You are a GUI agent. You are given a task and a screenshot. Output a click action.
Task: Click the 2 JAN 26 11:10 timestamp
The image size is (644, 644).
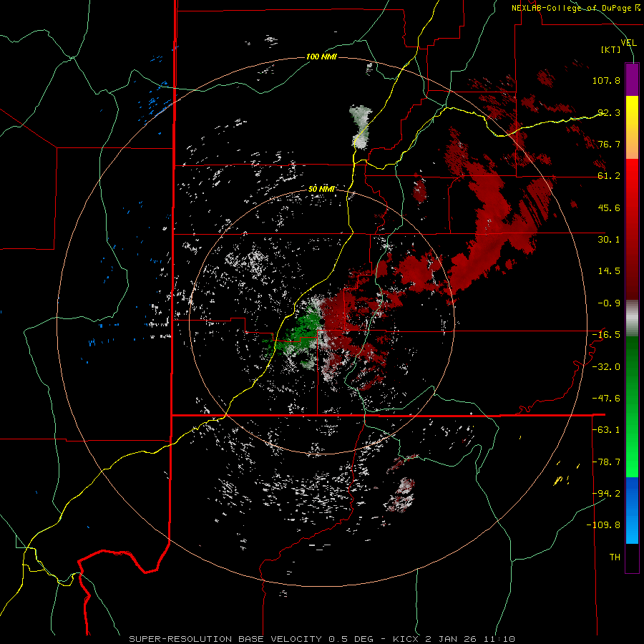(x=470, y=639)
